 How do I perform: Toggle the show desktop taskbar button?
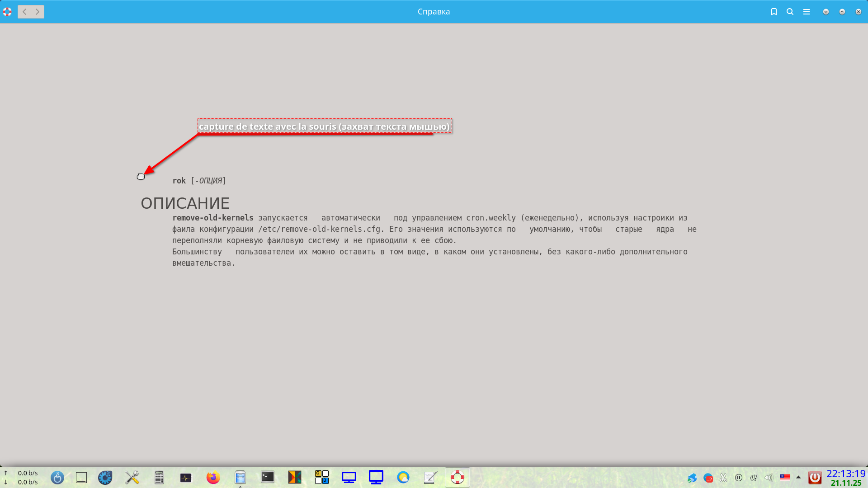[81, 478]
